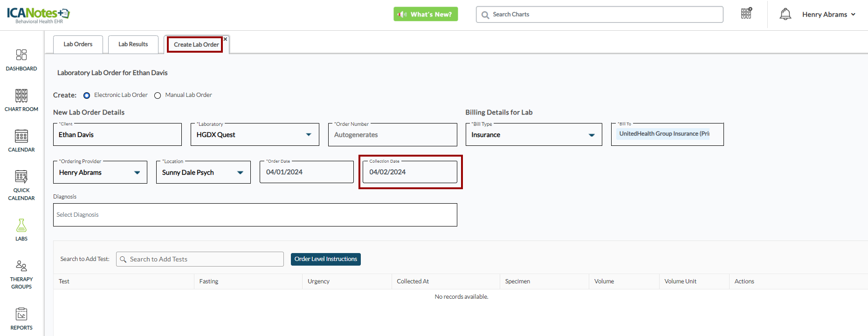This screenshot has height=336, width=868.
Task: Switch to the Lab Orders tab
Action: click(x=78, y=44)
